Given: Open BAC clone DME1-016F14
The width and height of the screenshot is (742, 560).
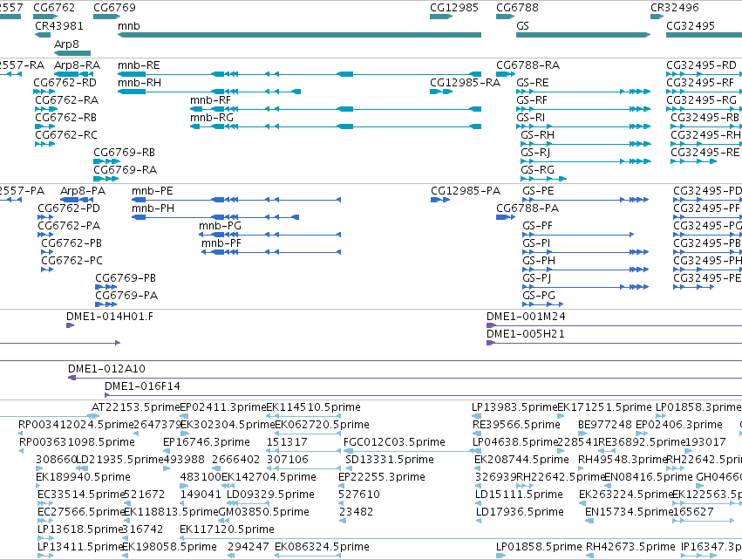Looking at the screenshot, I should pyautogui.click(x=142, y=386).
